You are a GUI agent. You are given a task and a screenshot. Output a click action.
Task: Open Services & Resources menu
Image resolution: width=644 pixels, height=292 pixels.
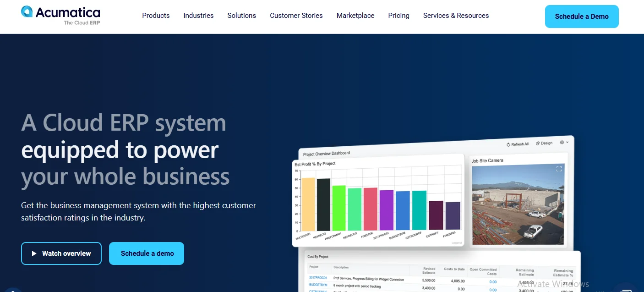pos(456,16)
